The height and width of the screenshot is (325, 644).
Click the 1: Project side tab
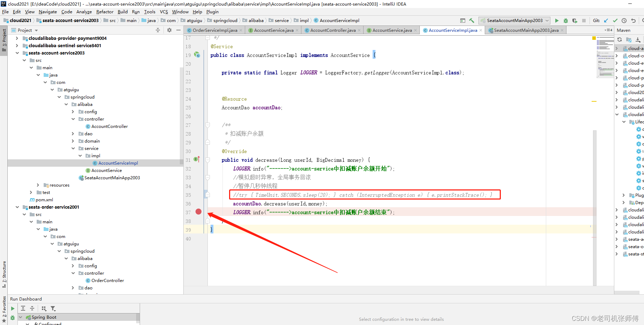pyautogui.click(x=4, y=40)
